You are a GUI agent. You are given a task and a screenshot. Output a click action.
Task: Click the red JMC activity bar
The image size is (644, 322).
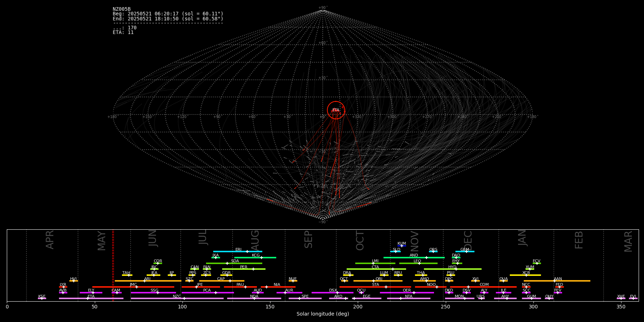[133, 287]
